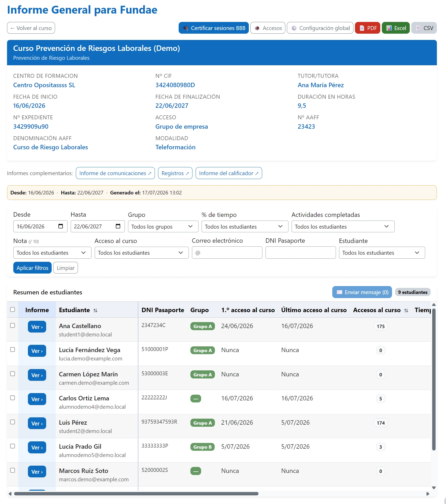Clear filters with Limpiar button
The width and height of the screenshot is (446, 504).
(65, 268)
